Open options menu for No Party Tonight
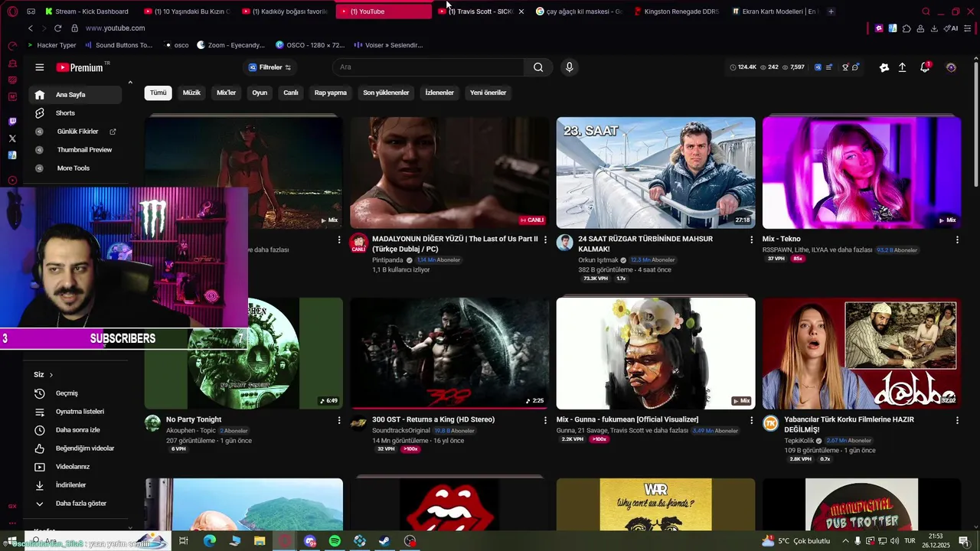Image resolution: width=980 pixels, height=551 pixels. [339, 420]
